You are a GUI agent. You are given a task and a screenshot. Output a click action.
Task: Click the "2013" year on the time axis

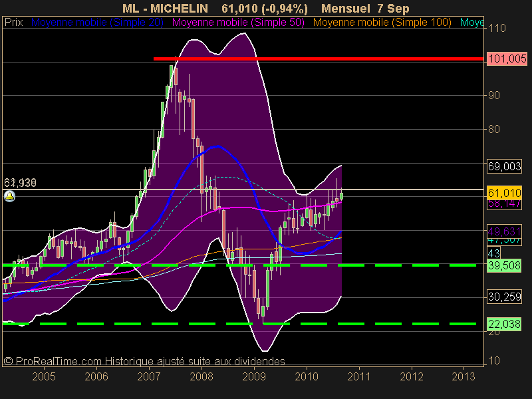(x=464, y=376)
